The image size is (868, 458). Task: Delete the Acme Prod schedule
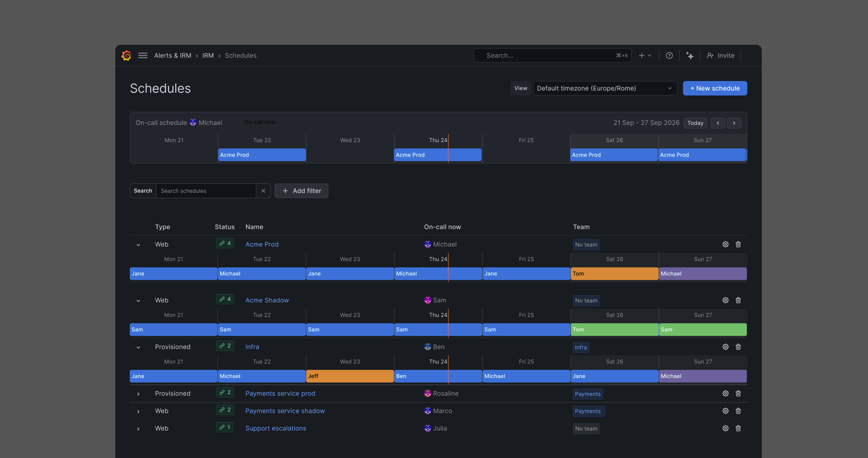tap(738, 244)
